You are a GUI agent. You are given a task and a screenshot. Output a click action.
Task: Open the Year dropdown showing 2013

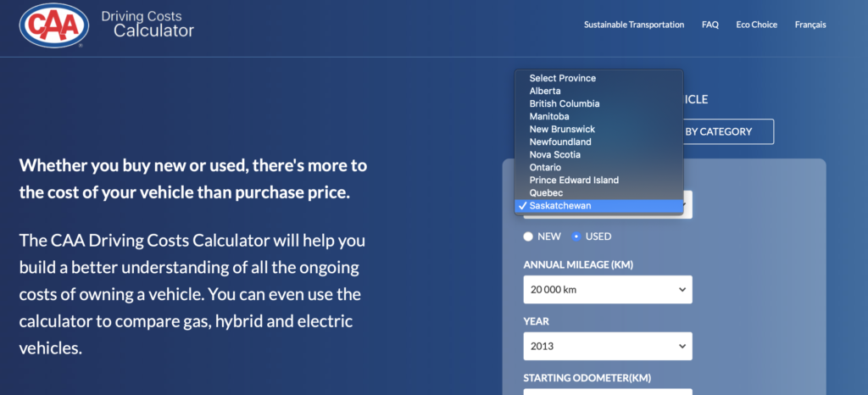tap(608, 347)
